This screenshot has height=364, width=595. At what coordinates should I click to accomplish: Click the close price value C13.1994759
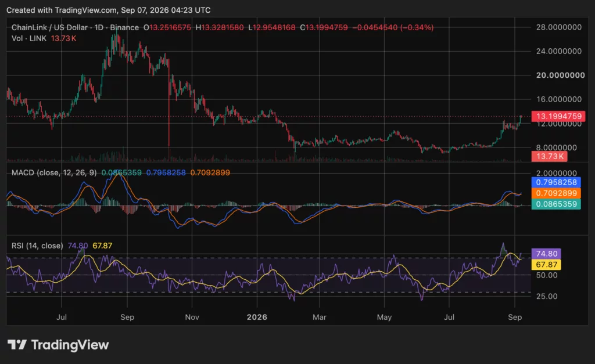tap(324, 27)
